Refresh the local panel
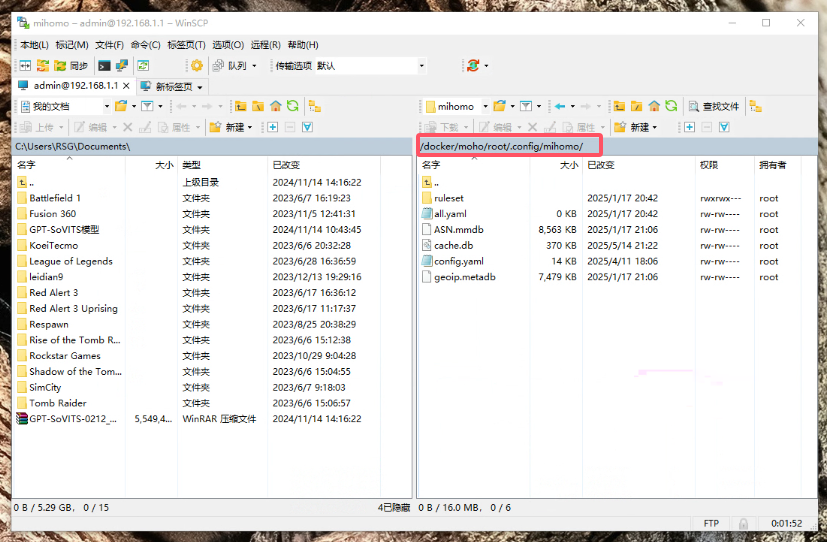 [x=293, y=107]
